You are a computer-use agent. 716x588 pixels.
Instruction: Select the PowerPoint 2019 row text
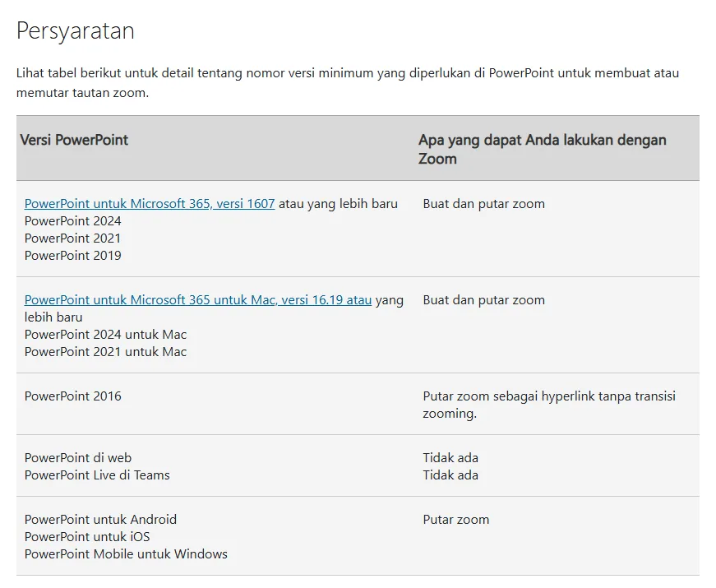72,256
